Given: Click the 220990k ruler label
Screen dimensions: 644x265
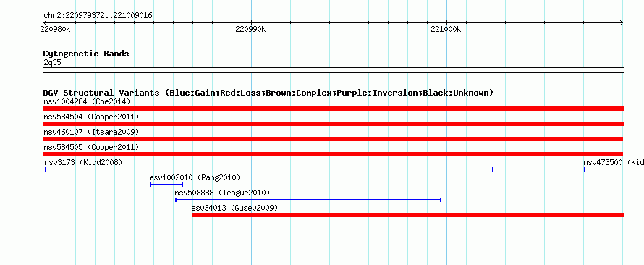Looking at the screenshot, I should tap(250, 29).
